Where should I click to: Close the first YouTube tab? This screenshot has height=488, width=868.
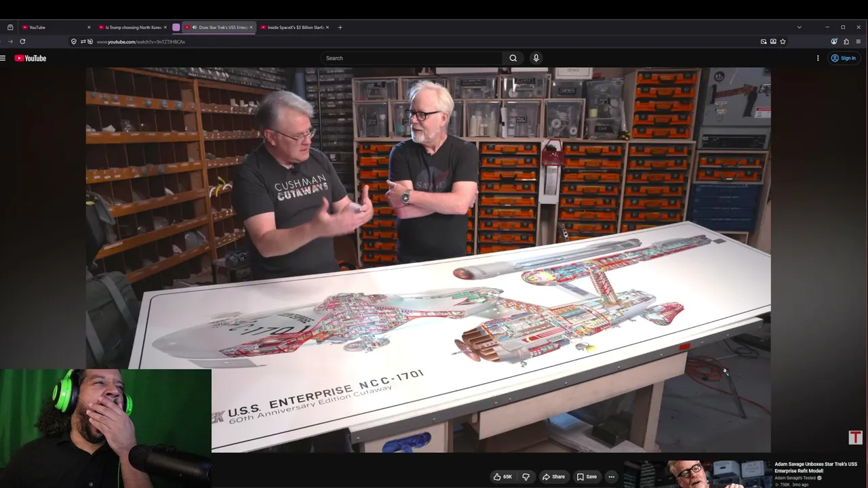(x=89, y=27)
